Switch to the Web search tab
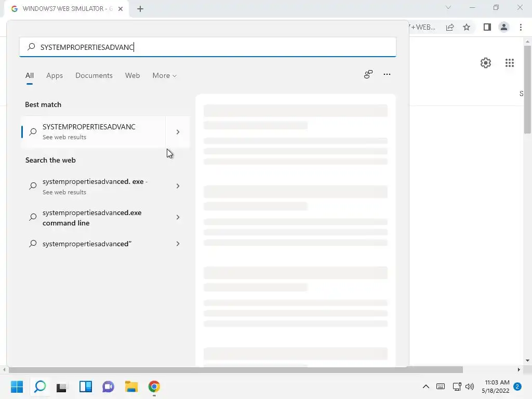The image size is (532, 399). point(132,75)
